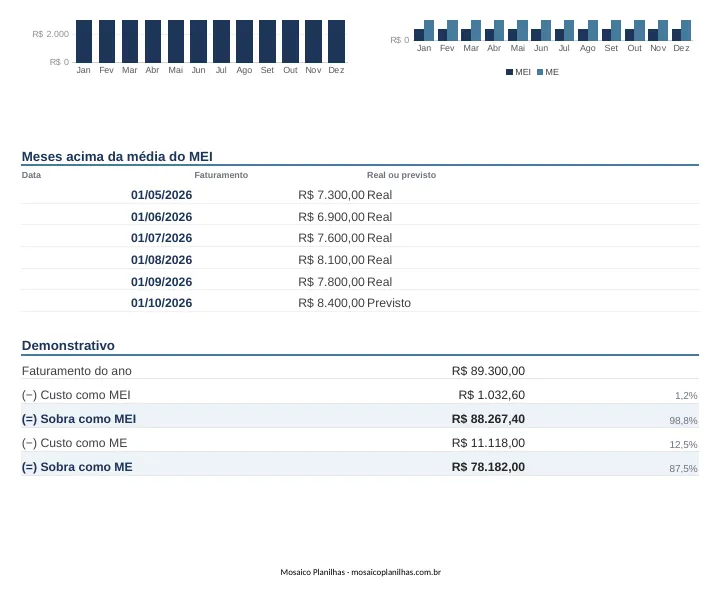This screenshot has height=597, width=719.
Task: Click the 98,8% percentage
Action: 683,420
